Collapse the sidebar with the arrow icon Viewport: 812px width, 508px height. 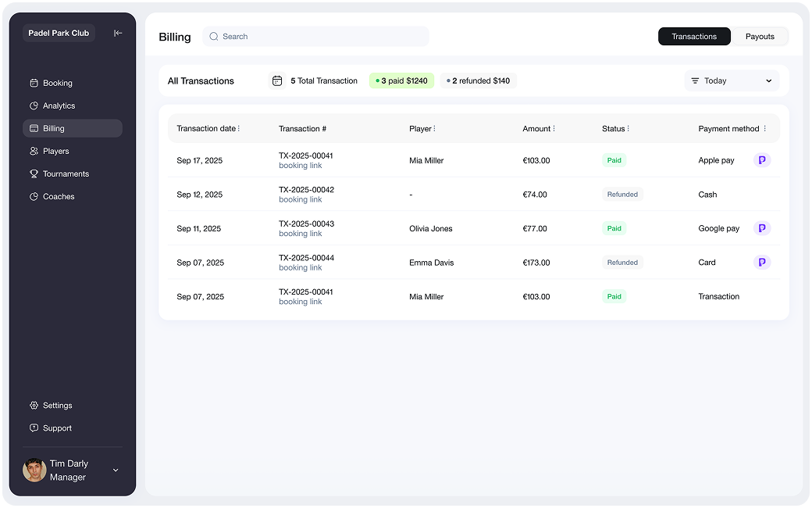click(118, 33)
